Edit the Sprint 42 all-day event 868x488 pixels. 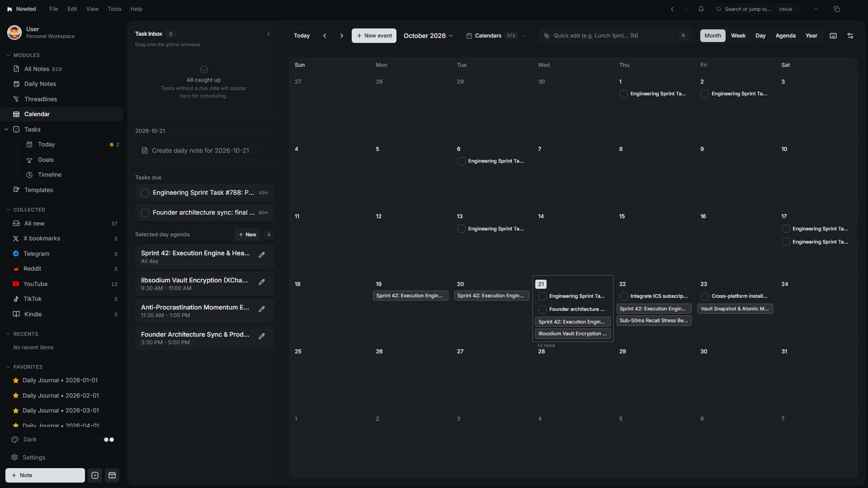point(262,255)
